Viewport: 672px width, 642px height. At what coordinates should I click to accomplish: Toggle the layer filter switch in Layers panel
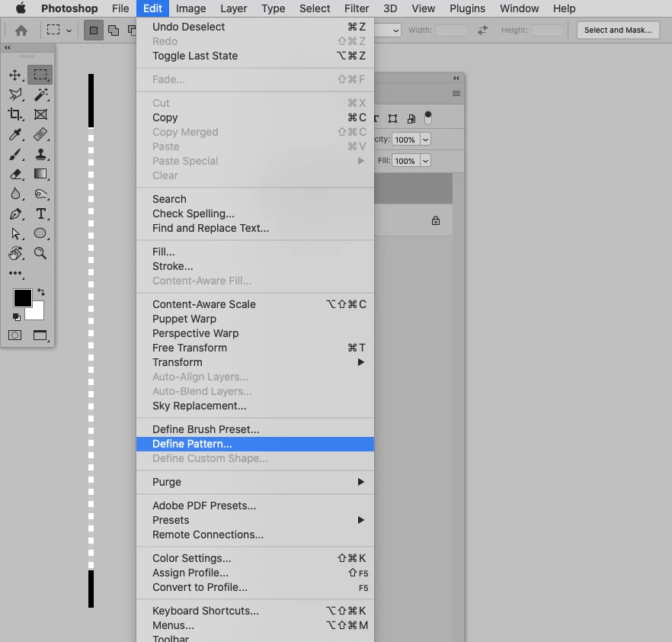(x=427, y=117)
